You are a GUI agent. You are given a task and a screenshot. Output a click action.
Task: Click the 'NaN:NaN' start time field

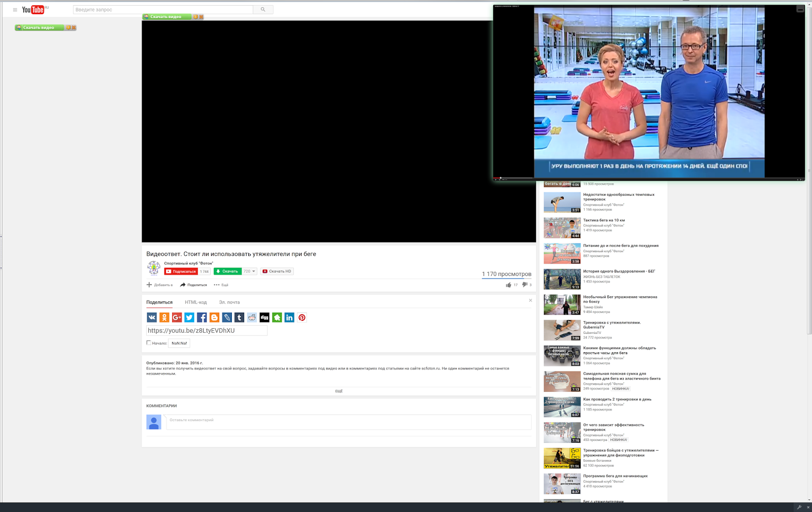179,344
